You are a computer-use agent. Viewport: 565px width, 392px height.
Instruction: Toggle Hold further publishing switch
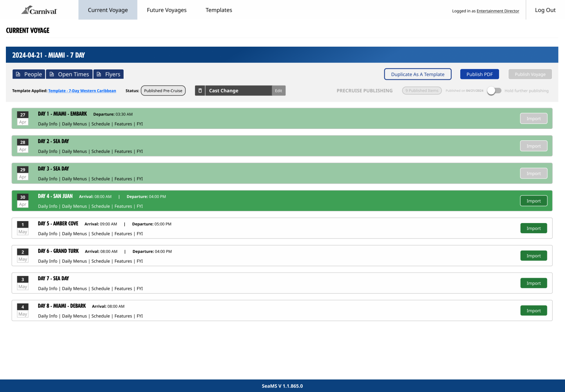pos(494,91)
